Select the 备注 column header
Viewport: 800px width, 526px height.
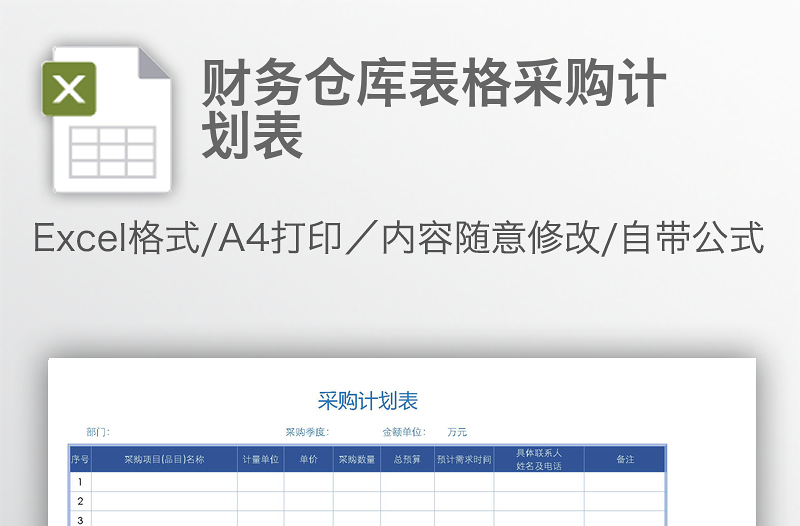625,459
